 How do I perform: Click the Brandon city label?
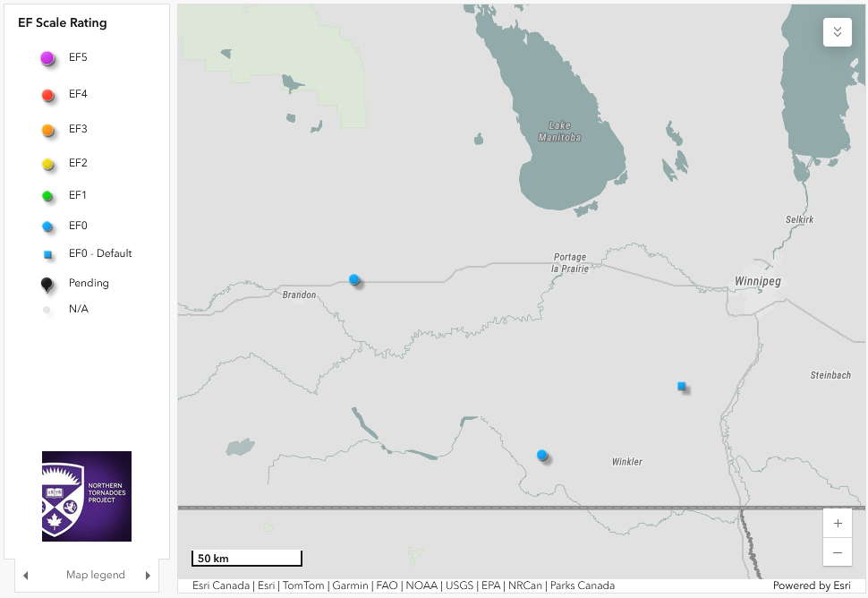pos(299,295)
